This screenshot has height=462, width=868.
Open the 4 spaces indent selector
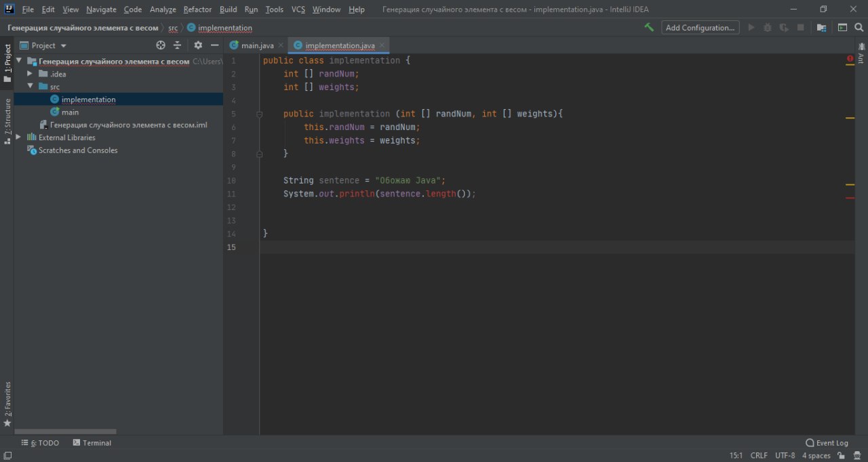tap(816, 456)
